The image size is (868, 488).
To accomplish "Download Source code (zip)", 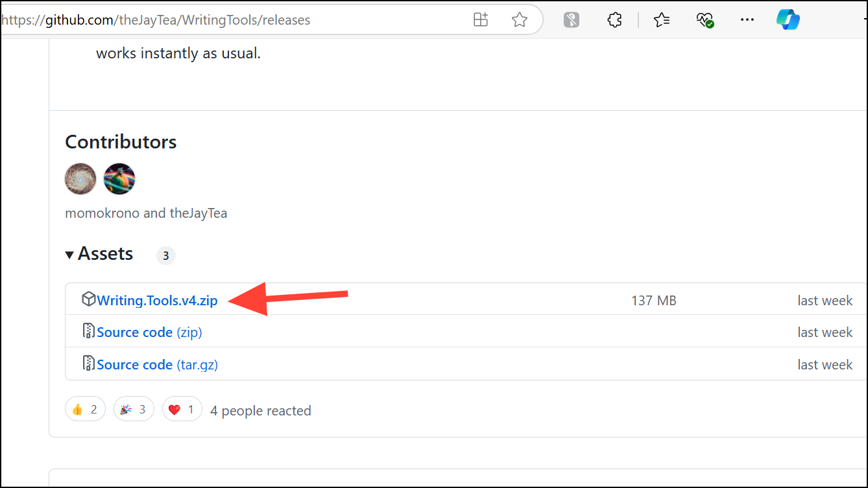I will click(149, 332).
